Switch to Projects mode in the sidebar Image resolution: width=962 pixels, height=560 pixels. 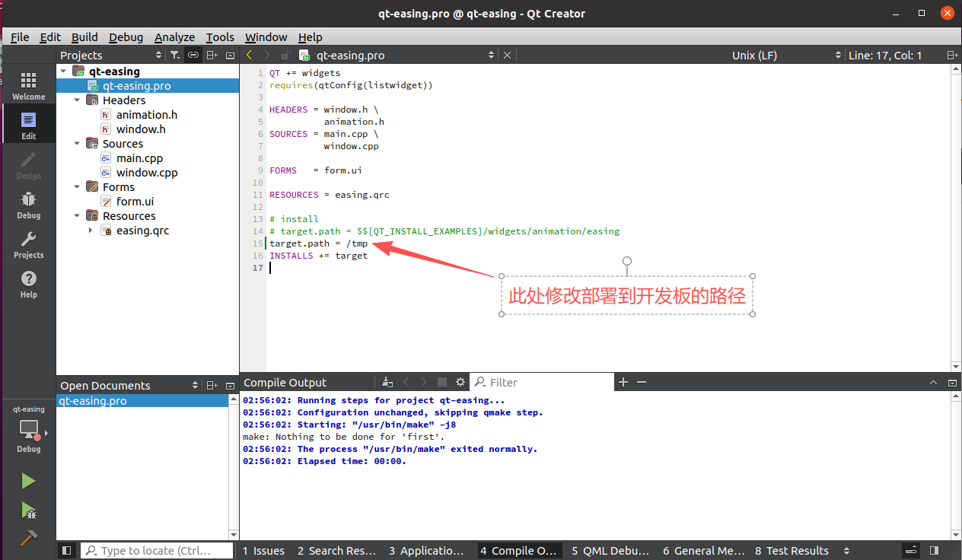(x=28, y=244)
